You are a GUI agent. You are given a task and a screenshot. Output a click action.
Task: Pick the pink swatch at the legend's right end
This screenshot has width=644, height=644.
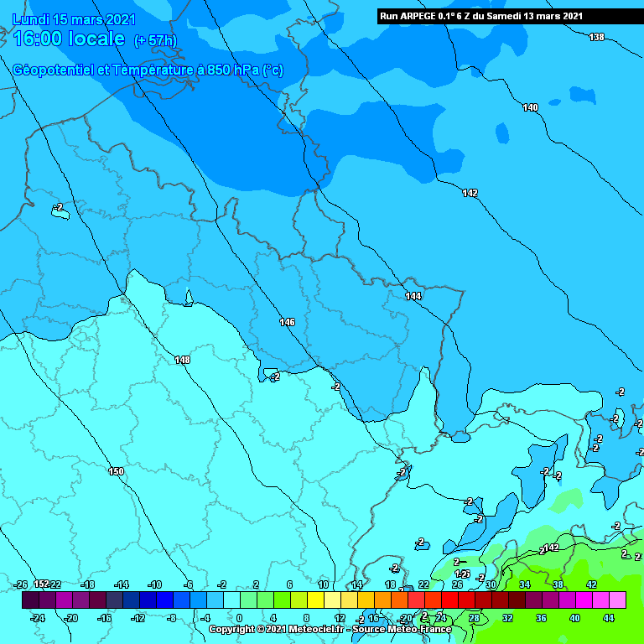[617, 600]
